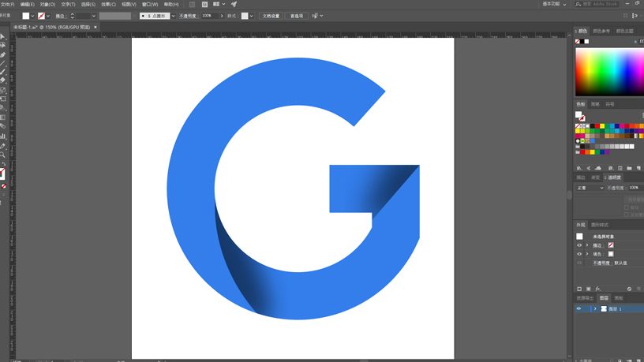The width and height of the screenshot is (644, 362).
Task: Click the thumbnail of Layer 1
Action: coord(604,308)
